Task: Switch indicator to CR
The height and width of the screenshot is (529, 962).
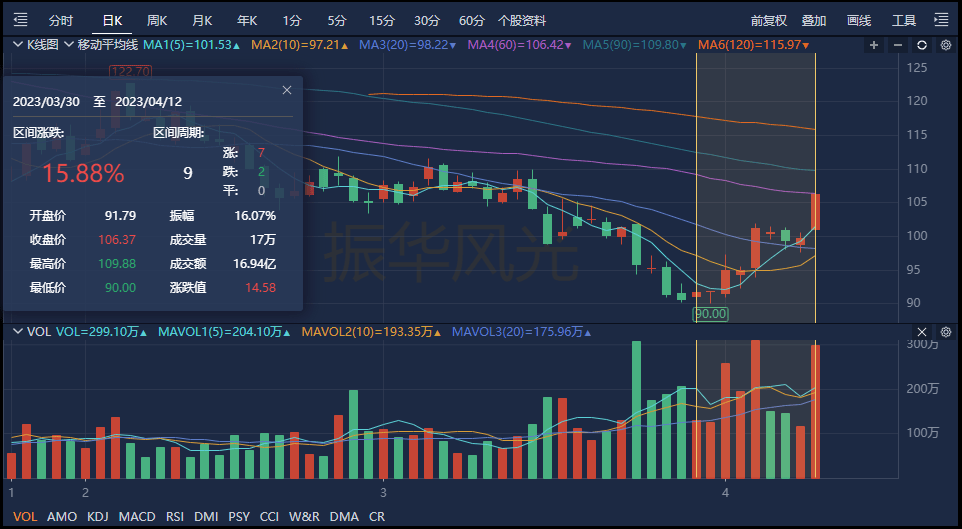Action: pos(377,517)
